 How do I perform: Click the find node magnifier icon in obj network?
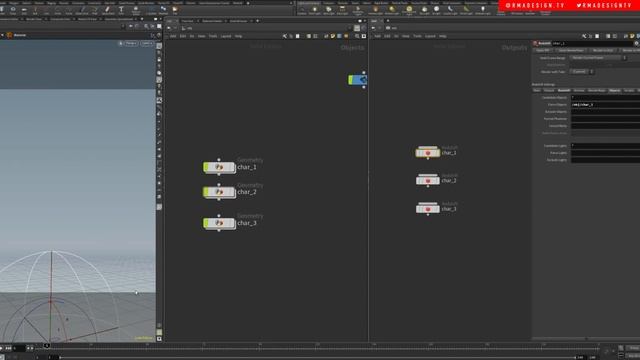[357, 36]
